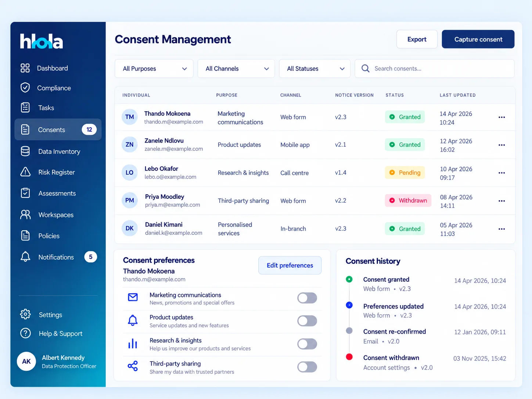The width and height of the screenshot is (532, 399).
Task: Open the All Purposes dropdown
Action: pyautogui.click(x=154, y=69)
